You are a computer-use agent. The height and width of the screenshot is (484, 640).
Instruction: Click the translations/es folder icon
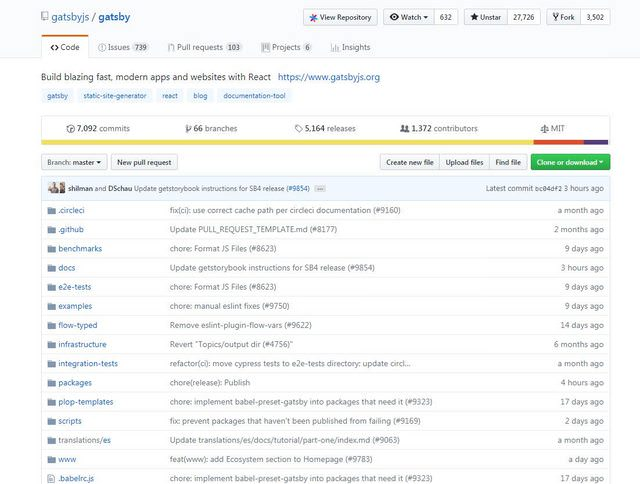coord(51,441)
